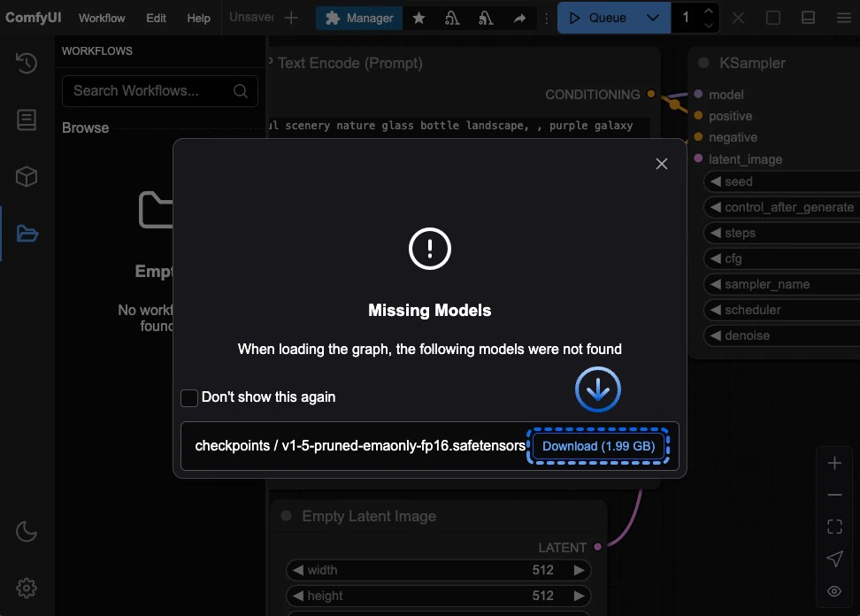Click the select mode arrow icon in canvas controls
860x616 pixels.
pos(834,558)
